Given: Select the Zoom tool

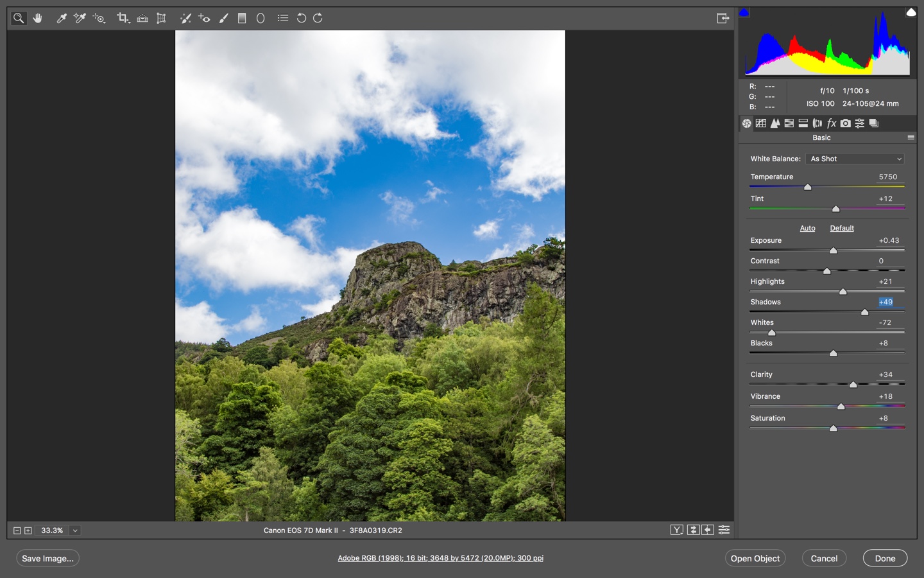Looking at the screenshot, I should 19,18.
